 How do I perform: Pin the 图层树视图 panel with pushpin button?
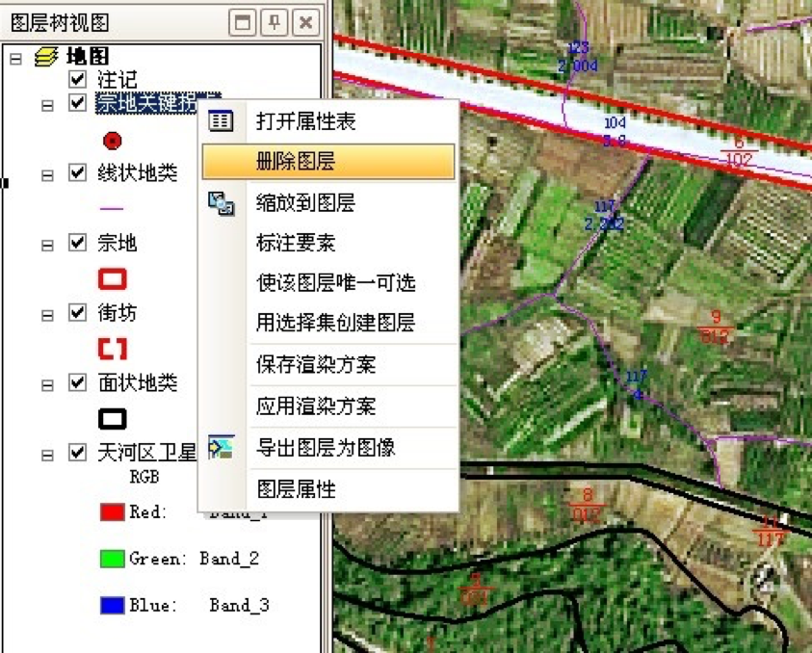tap(275, 22)
